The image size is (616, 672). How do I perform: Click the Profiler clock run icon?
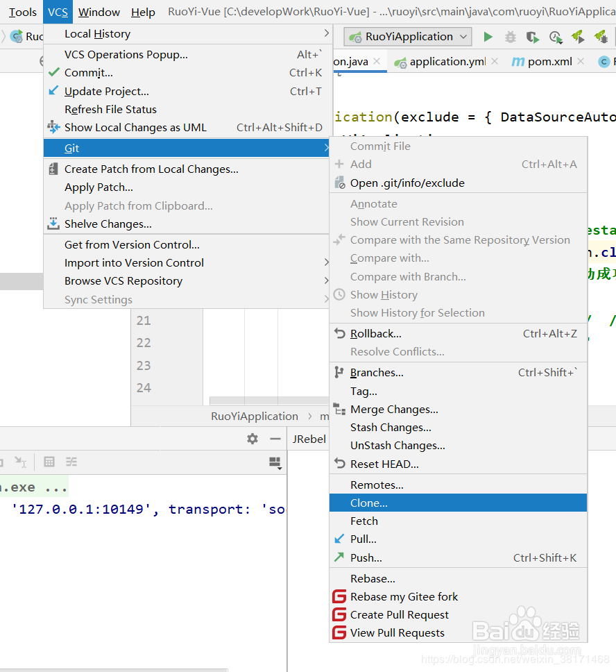pos(556,37)
